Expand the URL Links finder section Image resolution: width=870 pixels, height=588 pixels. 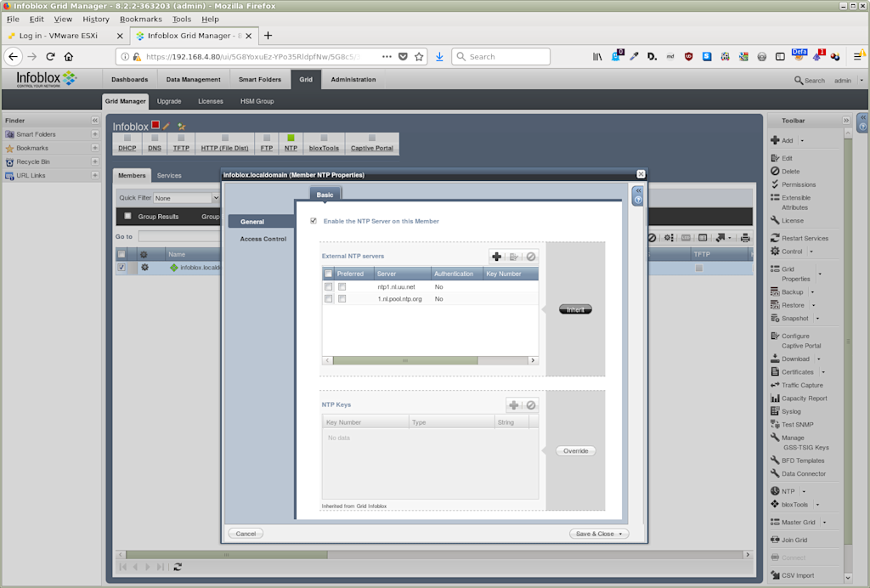[95, 175]
